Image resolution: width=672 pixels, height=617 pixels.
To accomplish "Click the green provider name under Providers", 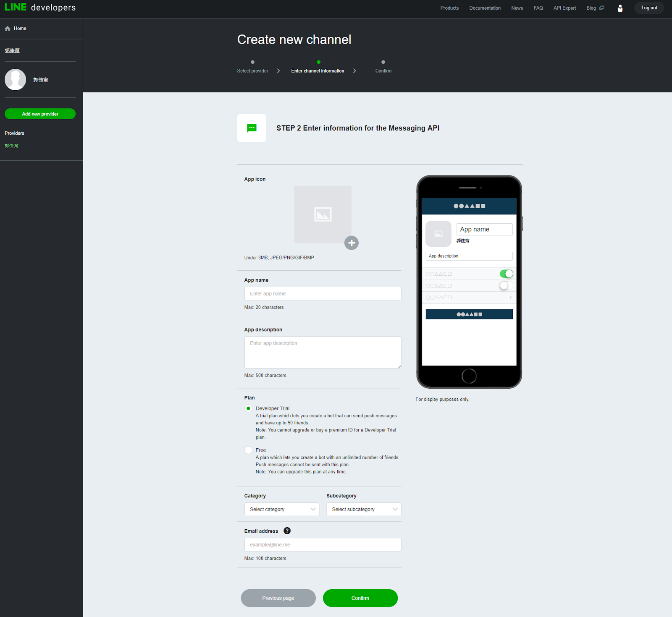I will (x=11, y=146).
